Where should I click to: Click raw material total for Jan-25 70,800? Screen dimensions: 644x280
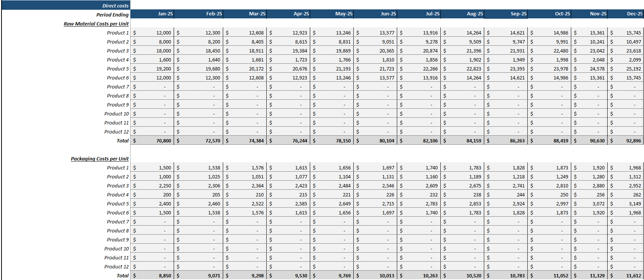152,141
